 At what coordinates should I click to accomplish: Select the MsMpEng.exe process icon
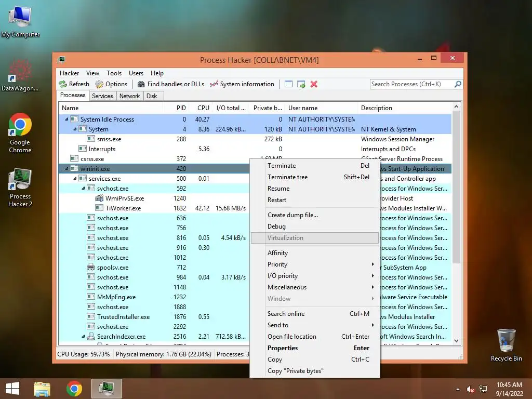coord(90,297)
